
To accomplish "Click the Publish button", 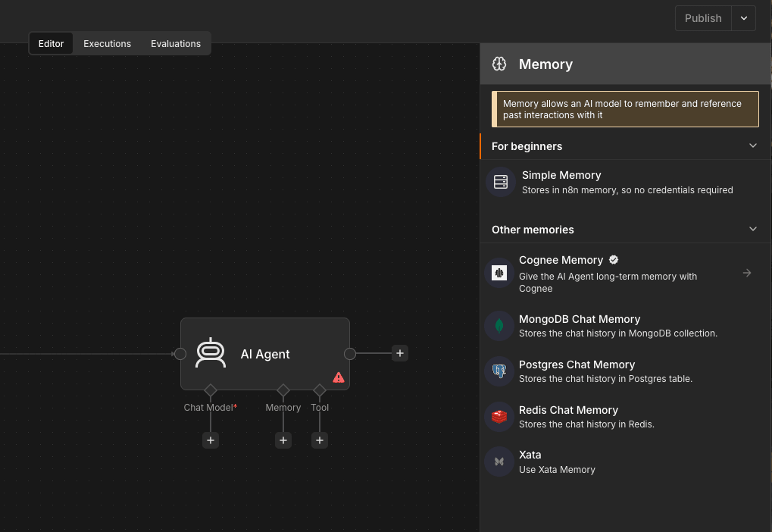I will click(703, 18).
